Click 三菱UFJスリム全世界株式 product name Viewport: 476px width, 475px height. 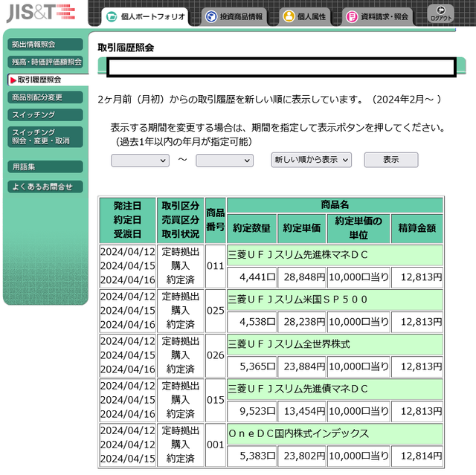(x=289, y=344)
